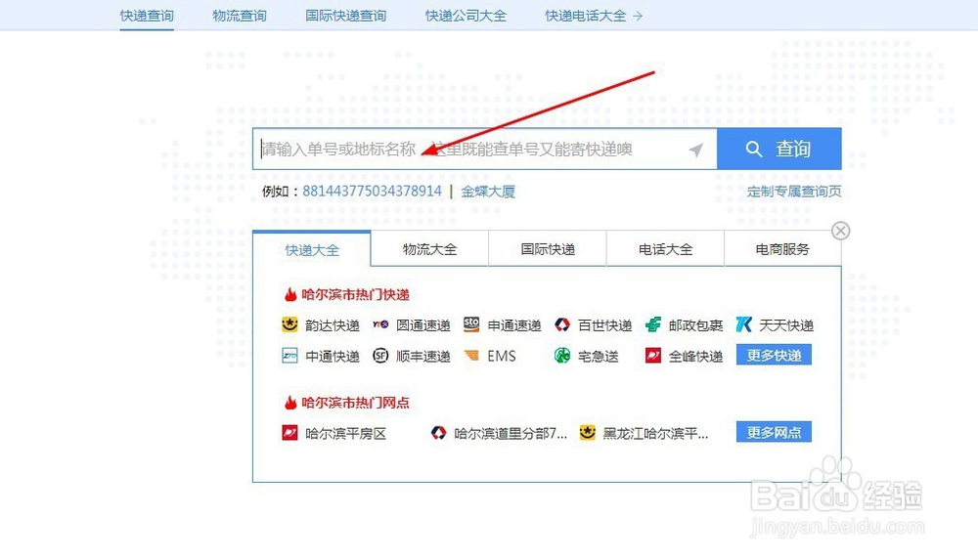Image resolution: width=978 pixels, height=560 pixels.
Task: Open the 金蝶大厦 example link
Action: (x=488, y=192)
